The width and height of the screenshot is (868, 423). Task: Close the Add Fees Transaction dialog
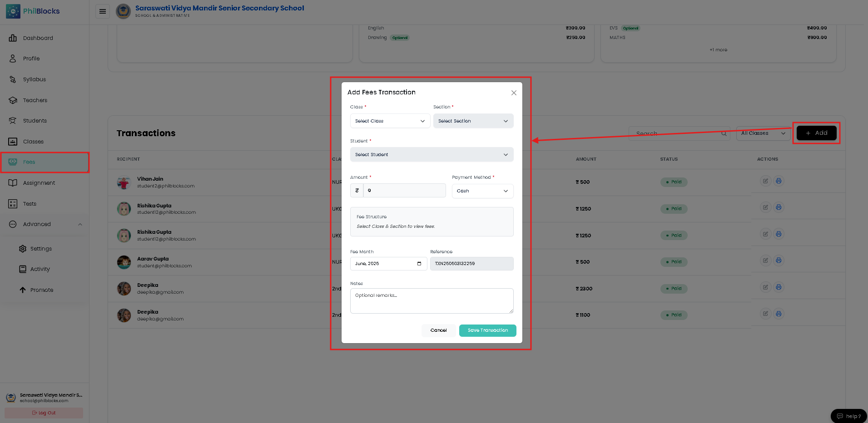click(514, 93)
